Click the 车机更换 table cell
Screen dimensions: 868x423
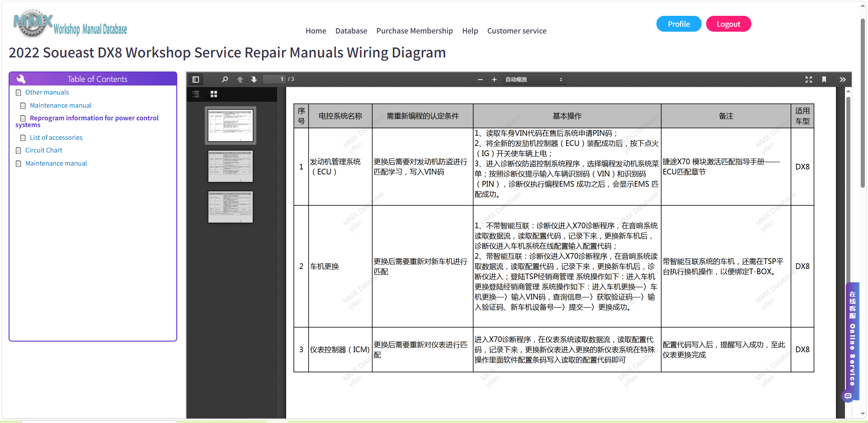[340, 266]
